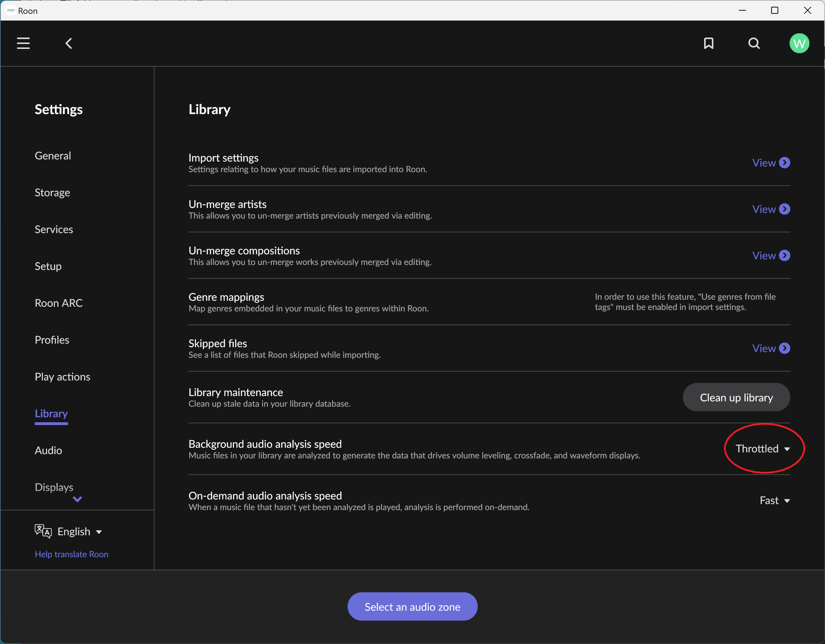
Task: Follow the Help translate Roon link
Action: (71, 554)
